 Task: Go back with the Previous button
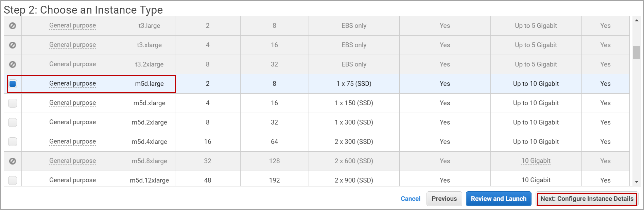coord(444,199)
